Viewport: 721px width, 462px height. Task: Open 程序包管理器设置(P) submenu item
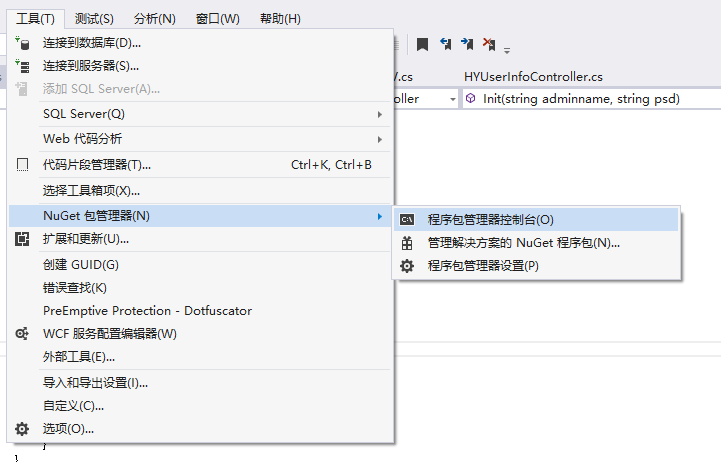click(x=536, y=266)
